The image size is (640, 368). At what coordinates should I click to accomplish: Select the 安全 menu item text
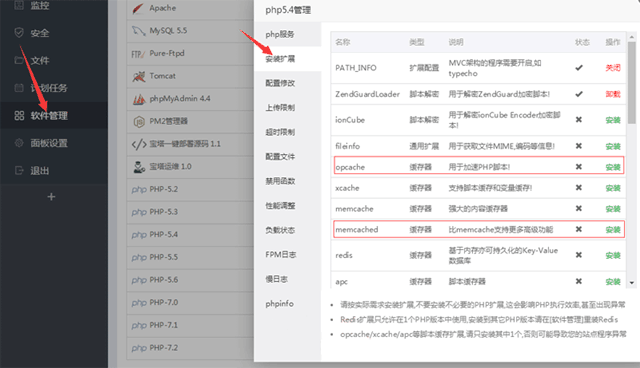tap(40, 33)
